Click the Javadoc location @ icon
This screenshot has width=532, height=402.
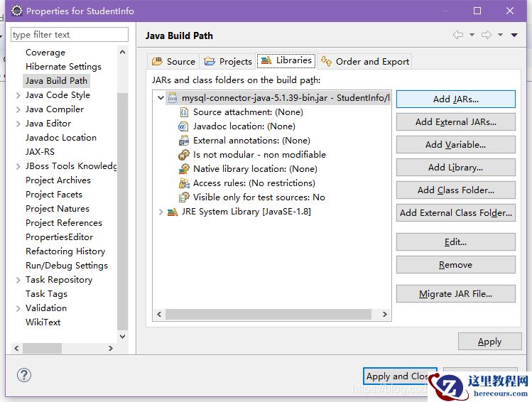click(183, 126)
